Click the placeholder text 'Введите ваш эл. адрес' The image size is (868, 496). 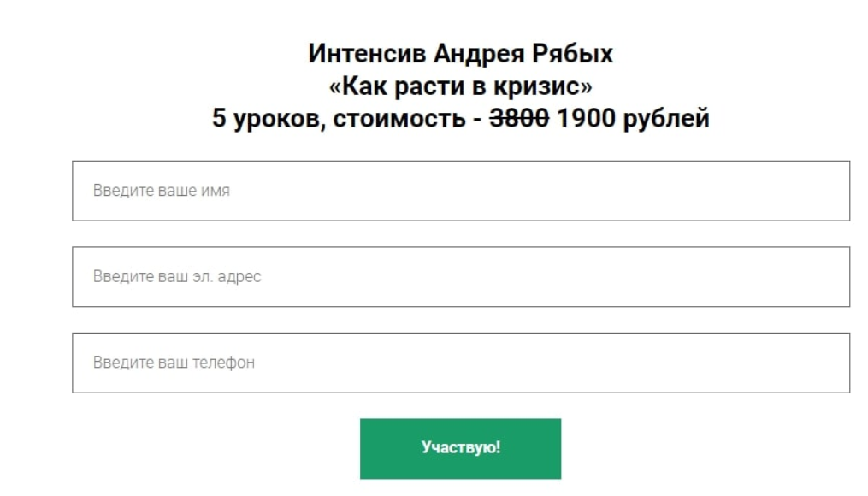177,277
